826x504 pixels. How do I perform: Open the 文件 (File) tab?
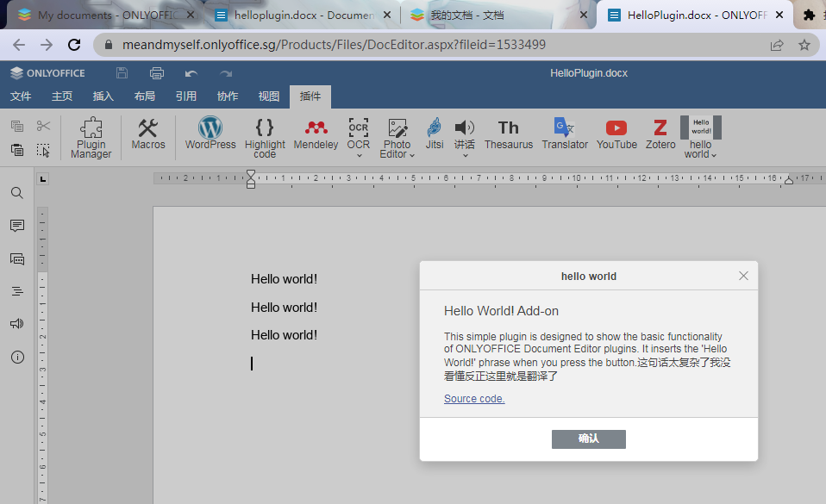point(21,96)
